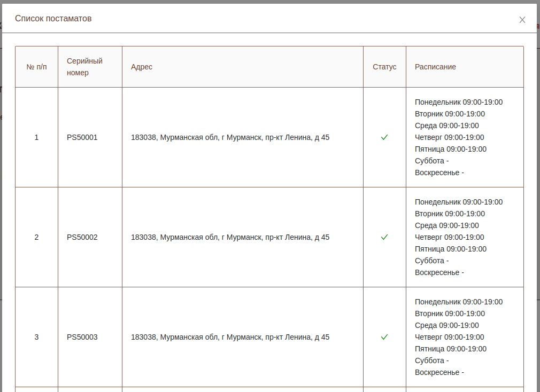Click row number 3 cell
The width and height of the screenshot is (540, 392).
tap(36, 337)
